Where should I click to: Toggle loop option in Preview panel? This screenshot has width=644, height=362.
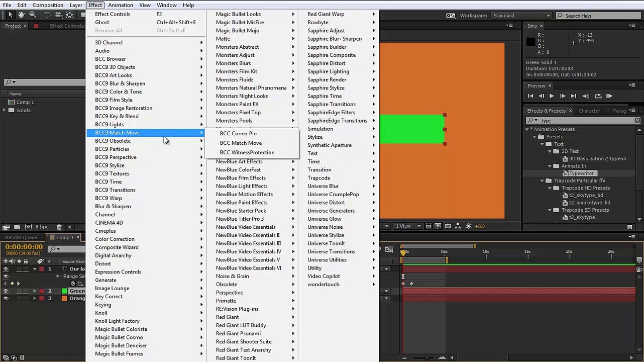click(598, 96)
